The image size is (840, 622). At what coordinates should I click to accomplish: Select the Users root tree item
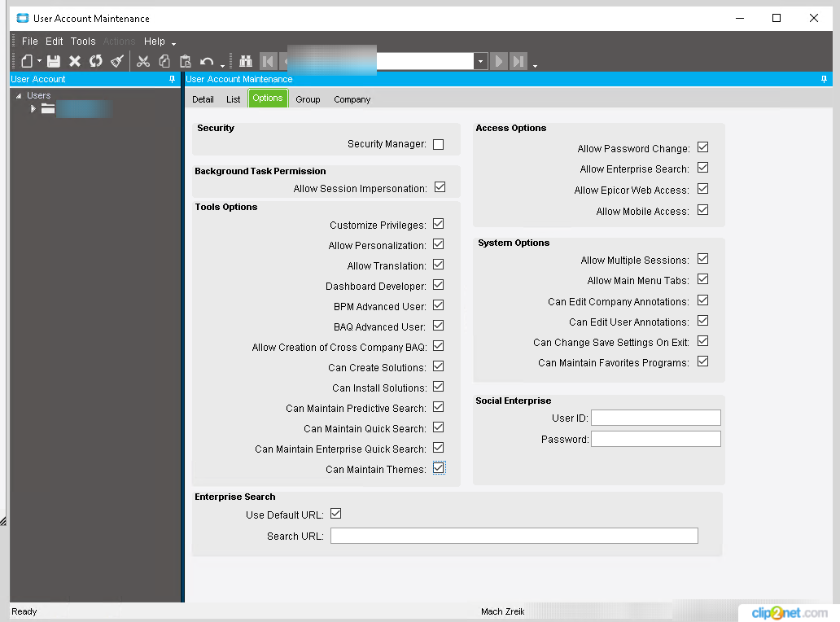(x=39, y=95)
